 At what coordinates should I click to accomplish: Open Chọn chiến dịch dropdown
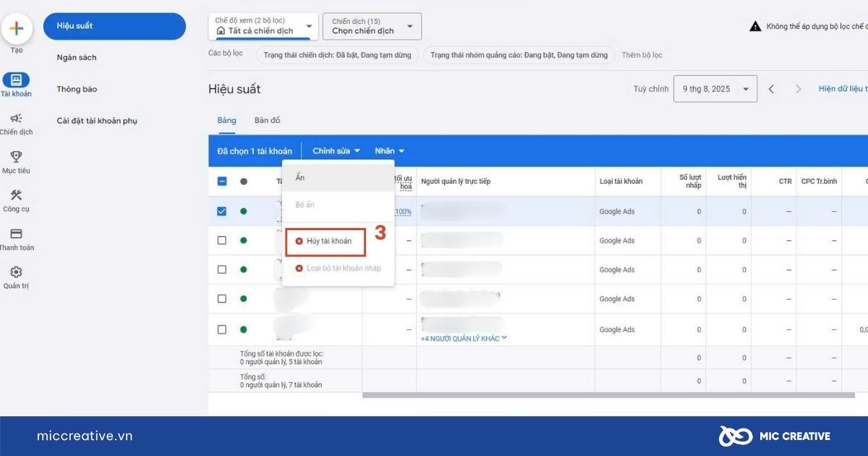click(372, 27)
